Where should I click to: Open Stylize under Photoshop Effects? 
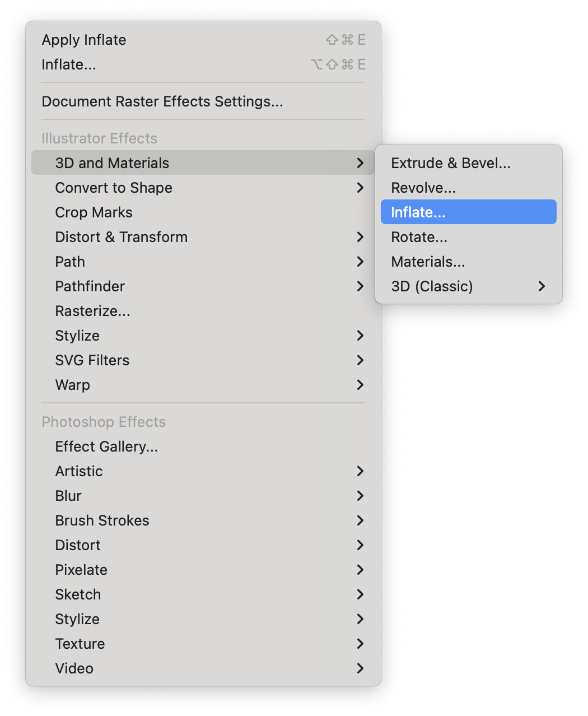click(203, 619)
